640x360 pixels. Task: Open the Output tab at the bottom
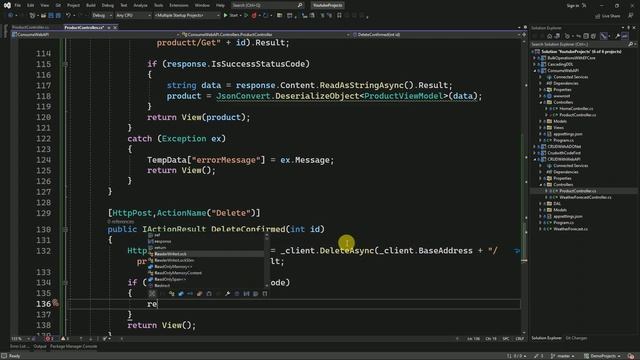40,347
